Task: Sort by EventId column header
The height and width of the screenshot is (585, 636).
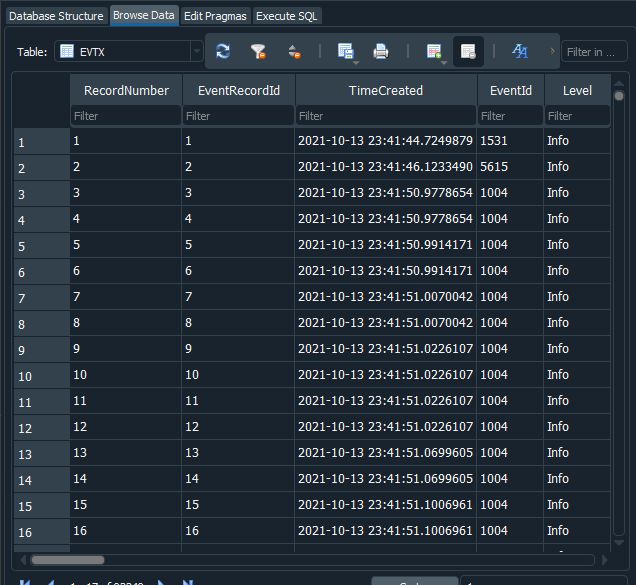Action: point(511,90)
